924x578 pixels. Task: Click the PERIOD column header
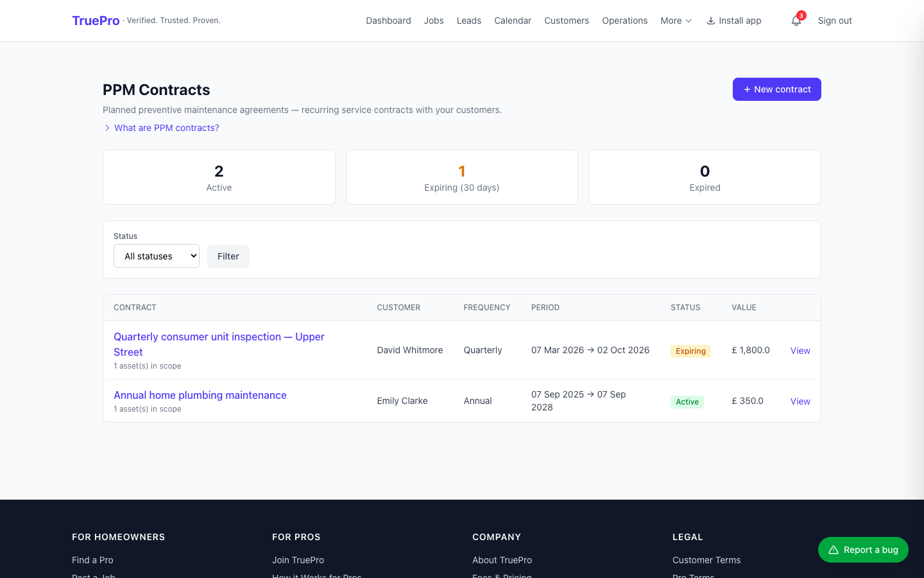click(x=545, y=308)
